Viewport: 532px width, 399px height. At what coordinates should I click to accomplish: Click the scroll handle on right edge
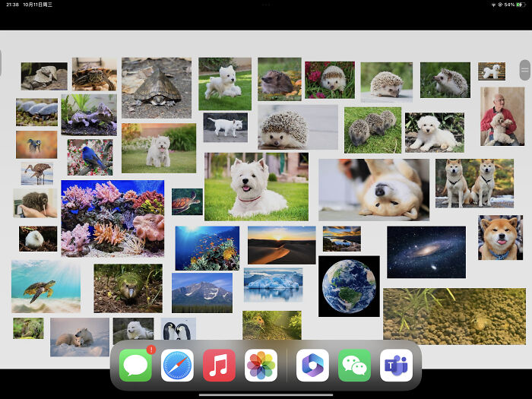[x=524, y=71]
